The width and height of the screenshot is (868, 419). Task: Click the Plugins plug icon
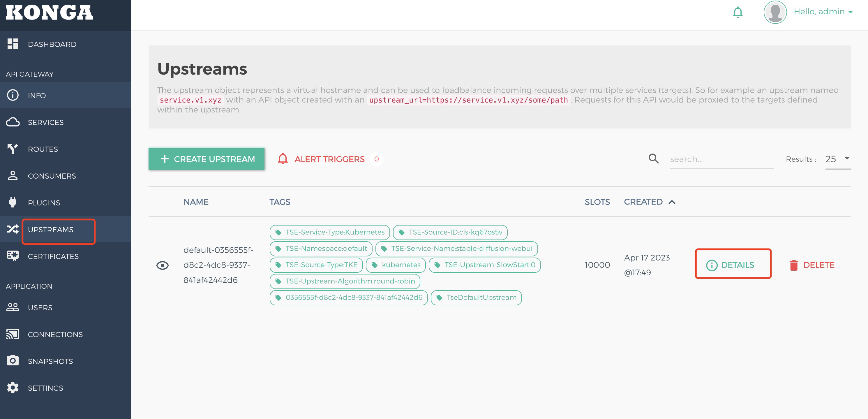click(x=13, y=202)
